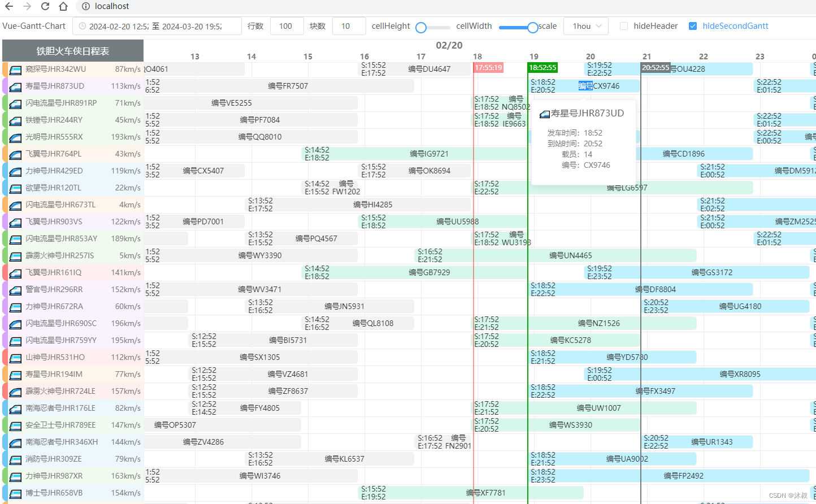Click train icon for 闪电流星号JHR891RP
The image size is (816, 504).
coord(15,103)
